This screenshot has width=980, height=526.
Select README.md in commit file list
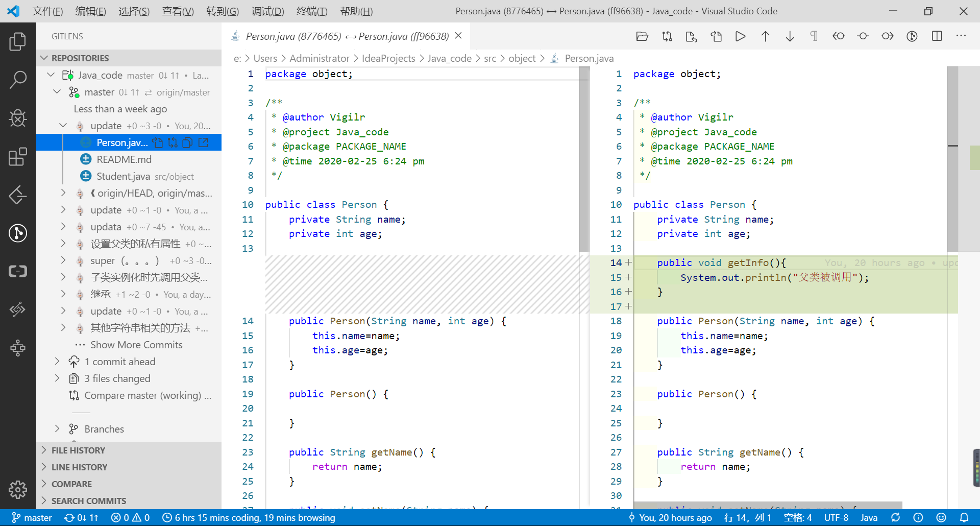(x=124, y=159)
